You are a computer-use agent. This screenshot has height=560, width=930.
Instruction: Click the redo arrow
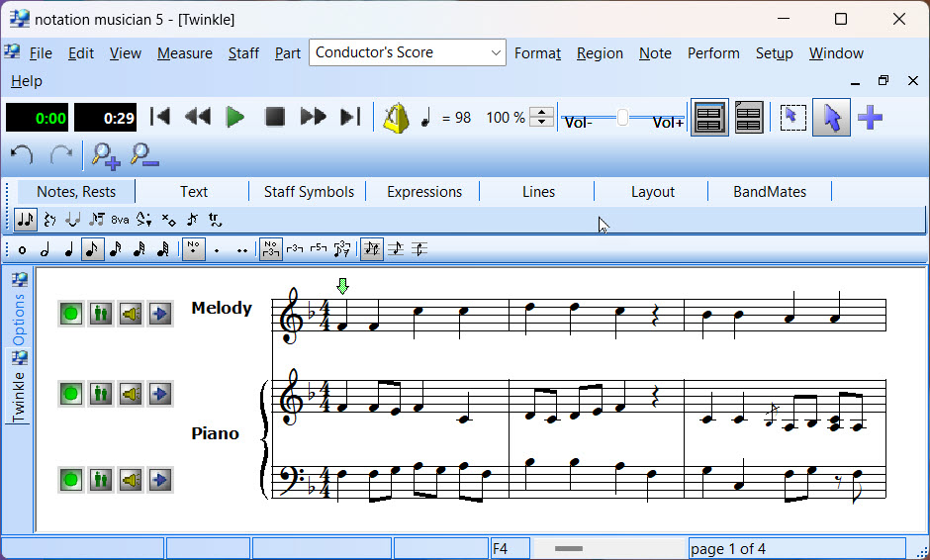(61, 156)
